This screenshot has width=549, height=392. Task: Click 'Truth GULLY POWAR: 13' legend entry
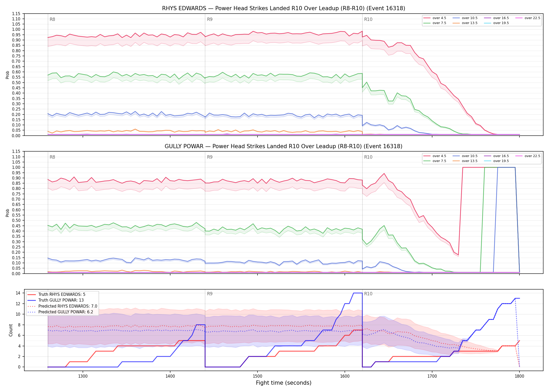pyautogui.click(x=56, y=300)
